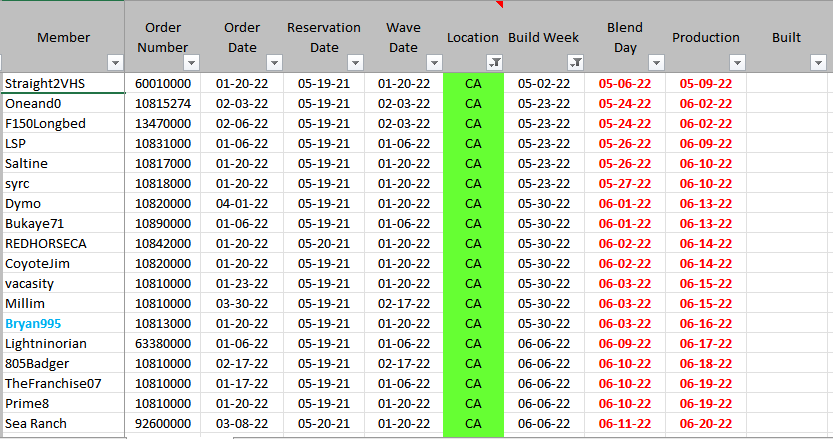Click the green CA cell for Saltine
The height and width of the screenshot is (439, 833).
click(x=473, y=163)
